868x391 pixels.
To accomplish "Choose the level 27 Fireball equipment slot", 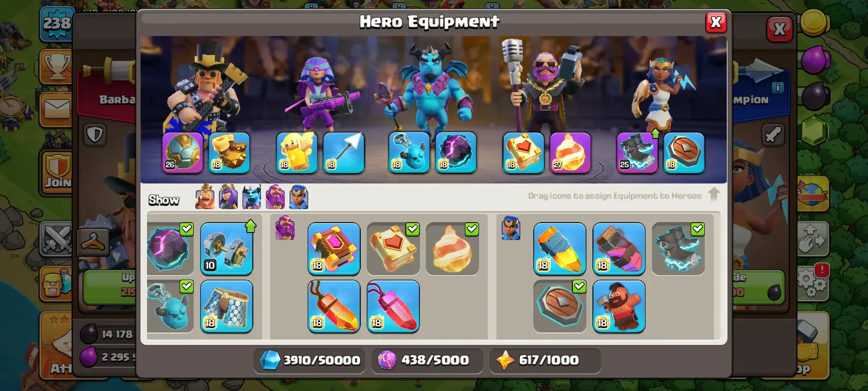I will 570,153.
